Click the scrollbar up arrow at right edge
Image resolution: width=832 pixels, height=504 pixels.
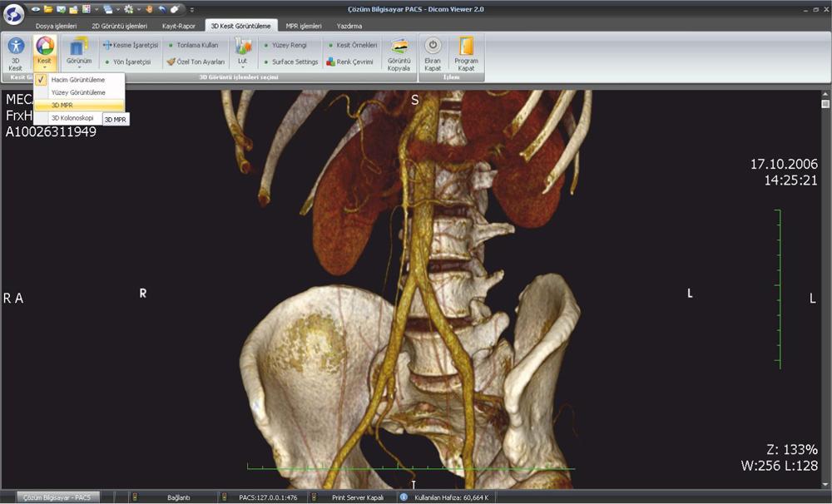point(825,95)
